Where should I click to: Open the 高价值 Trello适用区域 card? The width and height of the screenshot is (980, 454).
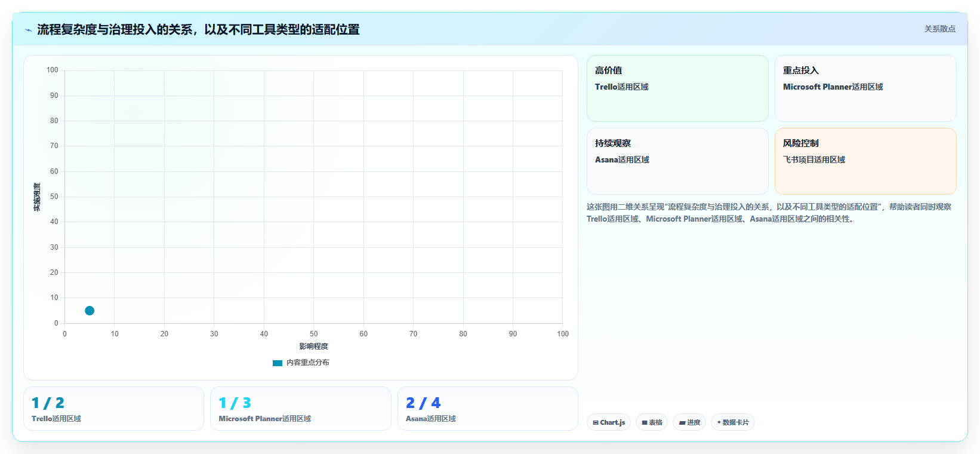pyautogui.click(x=677, y=88)
